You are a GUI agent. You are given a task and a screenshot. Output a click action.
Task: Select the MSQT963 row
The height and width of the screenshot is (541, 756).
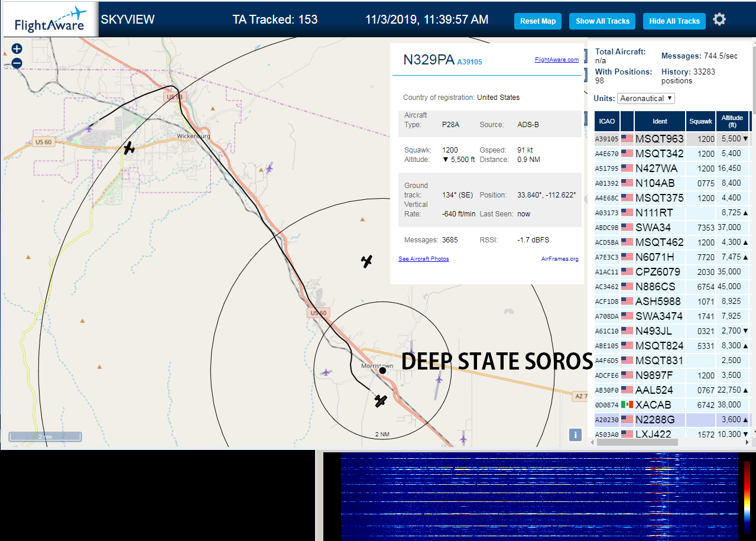coord(673,139)
